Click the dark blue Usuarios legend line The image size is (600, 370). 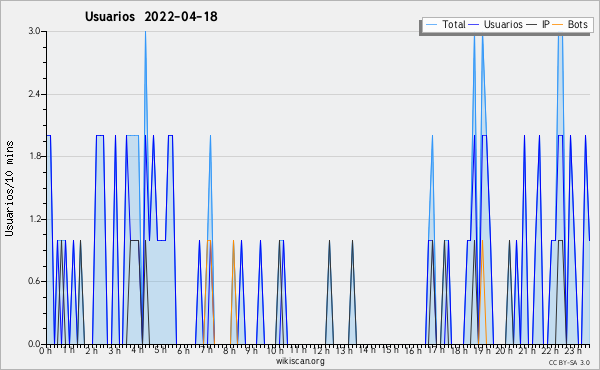coord(474,25)
